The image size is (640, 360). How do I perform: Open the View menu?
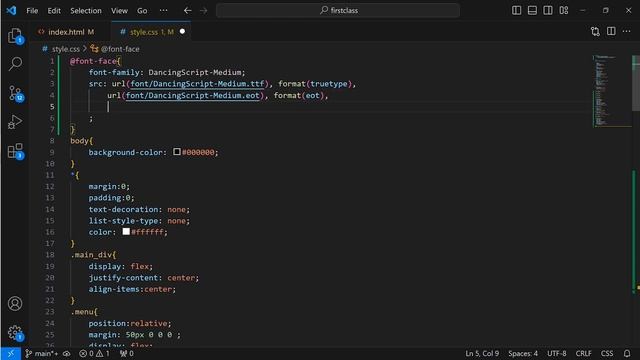click(x=119, y=11)
